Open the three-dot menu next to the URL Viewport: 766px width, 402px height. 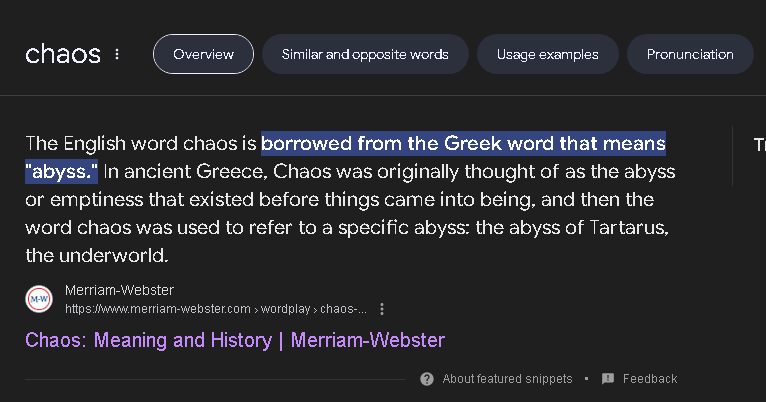pos(382,309)
